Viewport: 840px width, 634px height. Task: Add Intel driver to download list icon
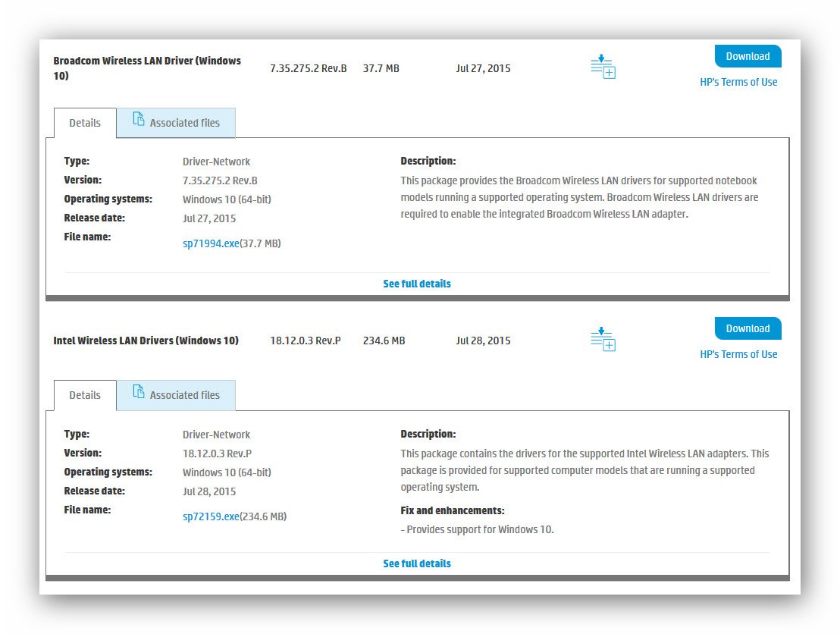pos(603,339)
